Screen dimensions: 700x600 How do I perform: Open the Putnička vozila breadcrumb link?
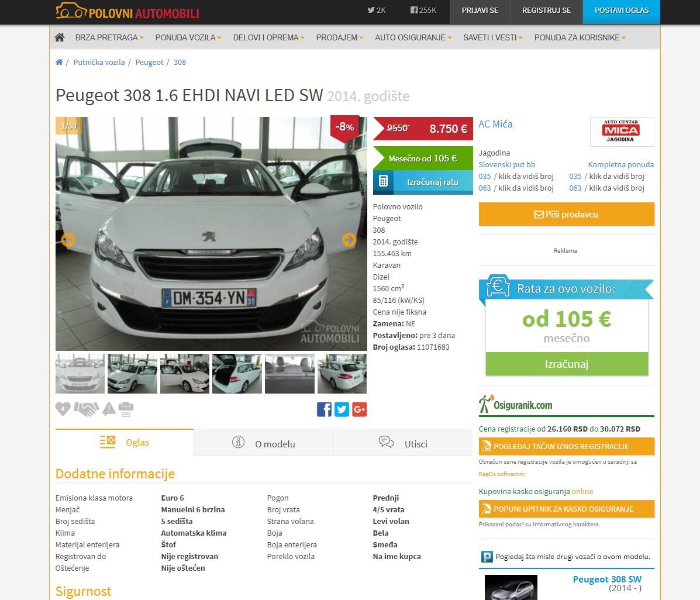99,62
